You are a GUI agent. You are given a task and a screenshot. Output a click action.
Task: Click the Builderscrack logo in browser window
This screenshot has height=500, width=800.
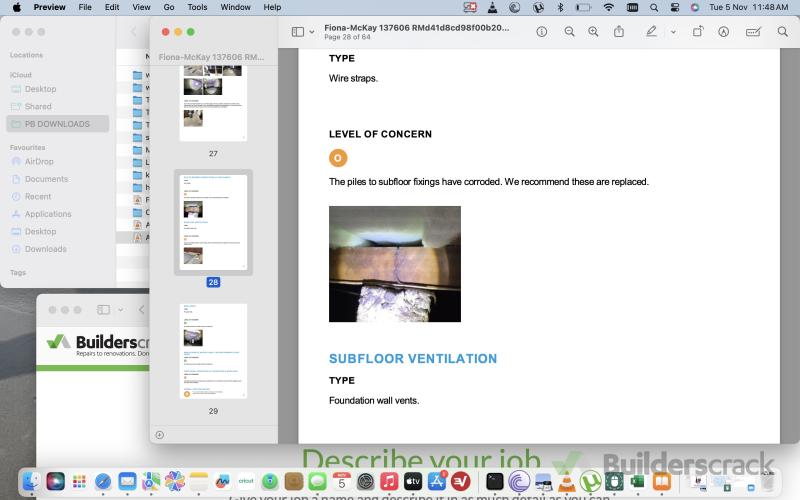tap(97, 345)
